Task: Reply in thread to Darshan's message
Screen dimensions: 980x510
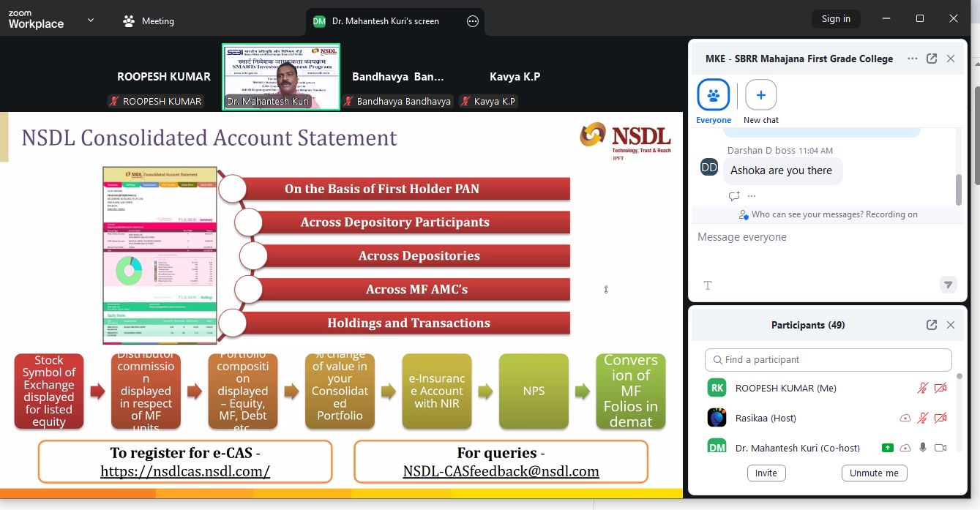Action: point(734,196)
